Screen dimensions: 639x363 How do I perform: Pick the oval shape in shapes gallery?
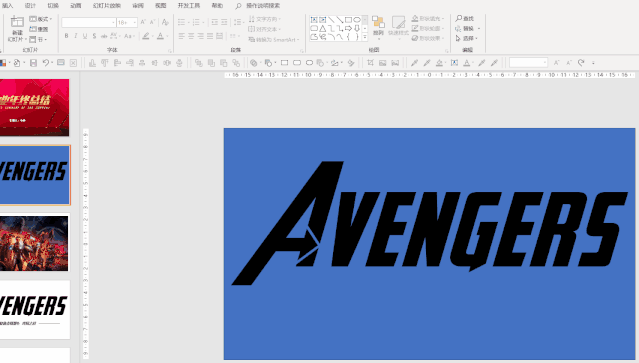(x=357, y=20)
